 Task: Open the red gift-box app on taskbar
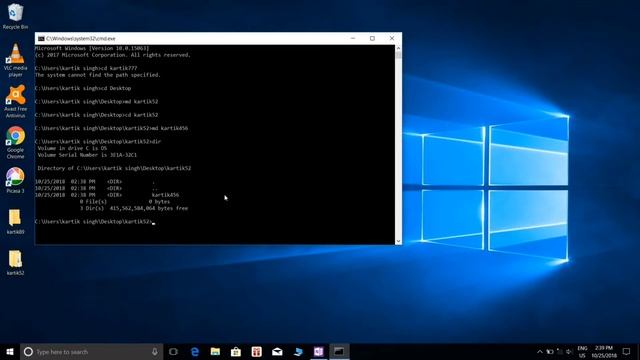click(x=256, y=351)
